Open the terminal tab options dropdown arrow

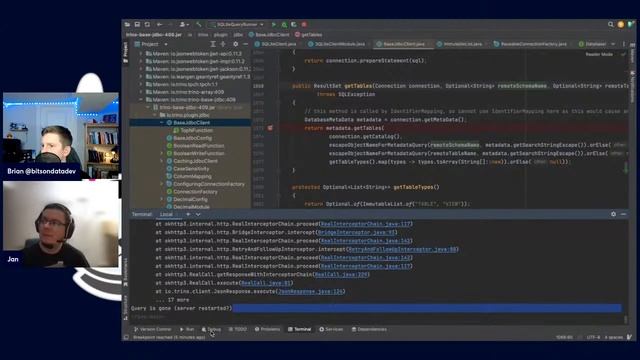point(198,214)
